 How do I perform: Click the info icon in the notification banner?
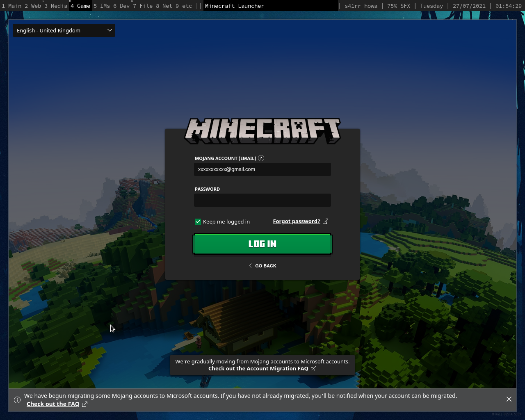point(17,400)
